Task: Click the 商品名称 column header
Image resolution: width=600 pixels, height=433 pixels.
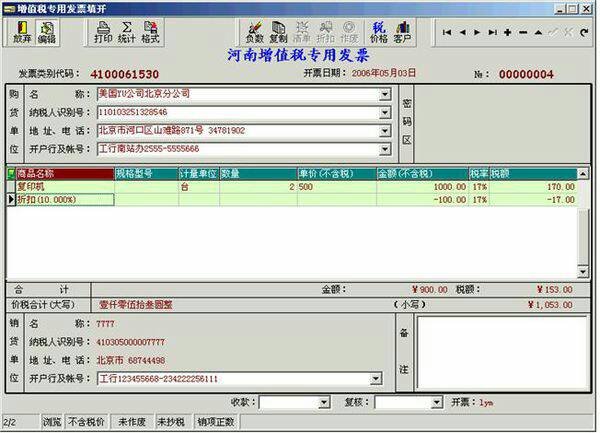Action: (65, 174)
